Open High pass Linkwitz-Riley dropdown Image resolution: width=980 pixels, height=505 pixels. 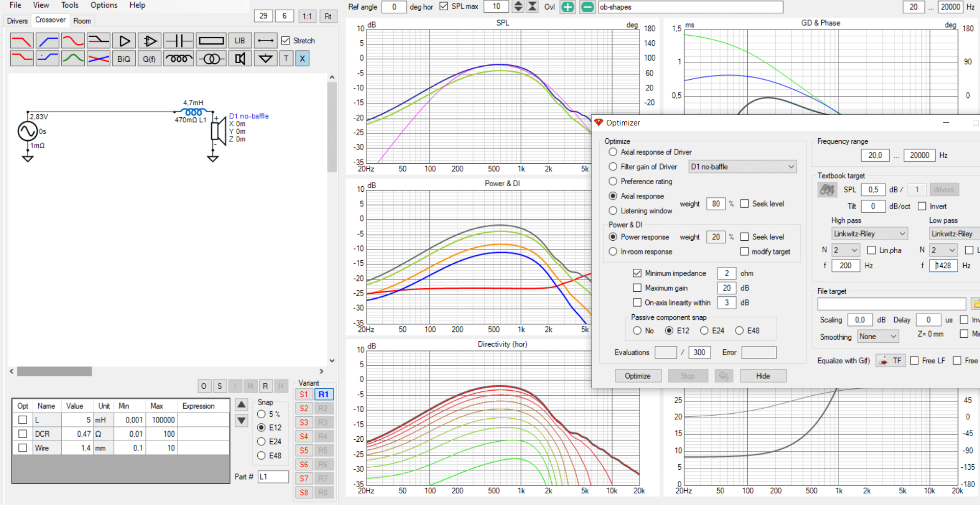[x=869, y=234]
